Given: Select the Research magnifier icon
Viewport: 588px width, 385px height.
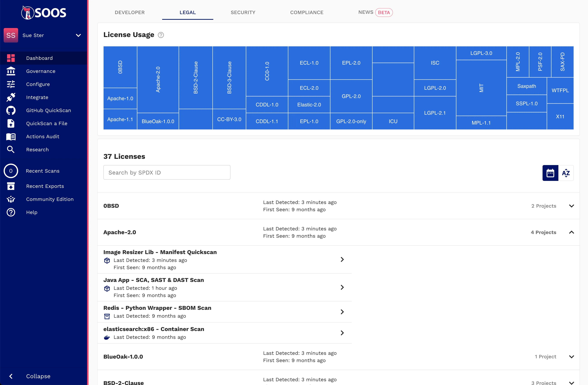Looking at the screenshot, I should click(x=11, y=150).
